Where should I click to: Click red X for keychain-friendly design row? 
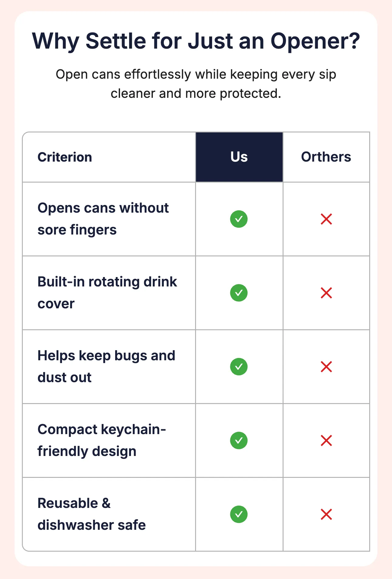click(x=326, y=440)
